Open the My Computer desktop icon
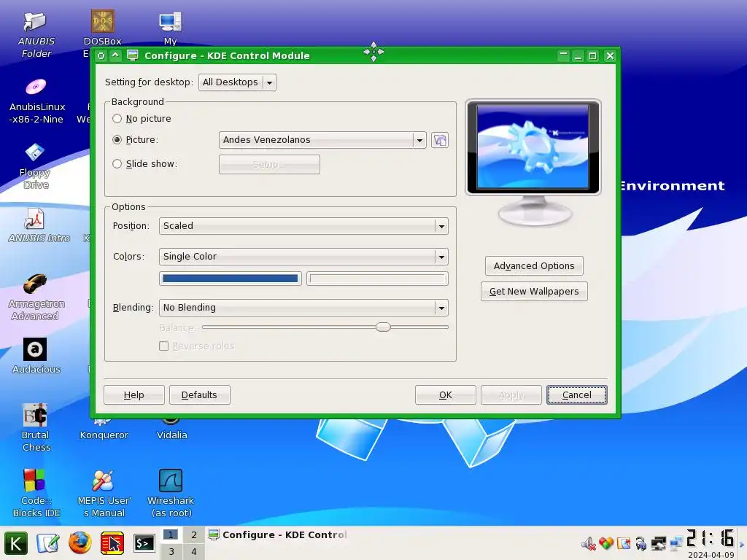The image size is (747, 560). coord(171,22)
